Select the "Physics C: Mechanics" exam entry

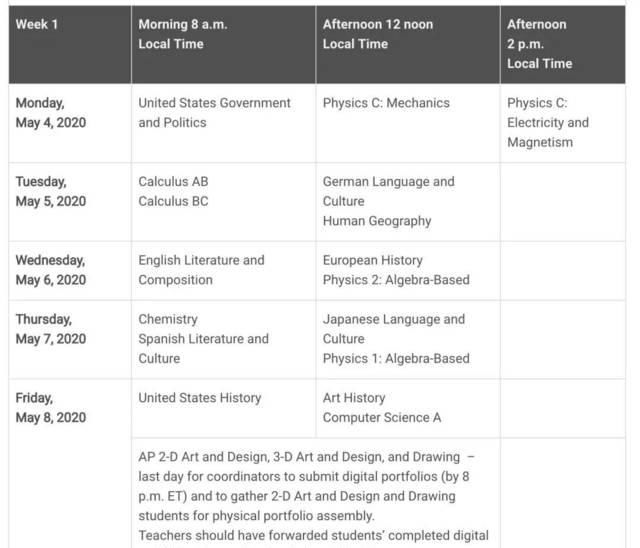click(x=386, y=102)
